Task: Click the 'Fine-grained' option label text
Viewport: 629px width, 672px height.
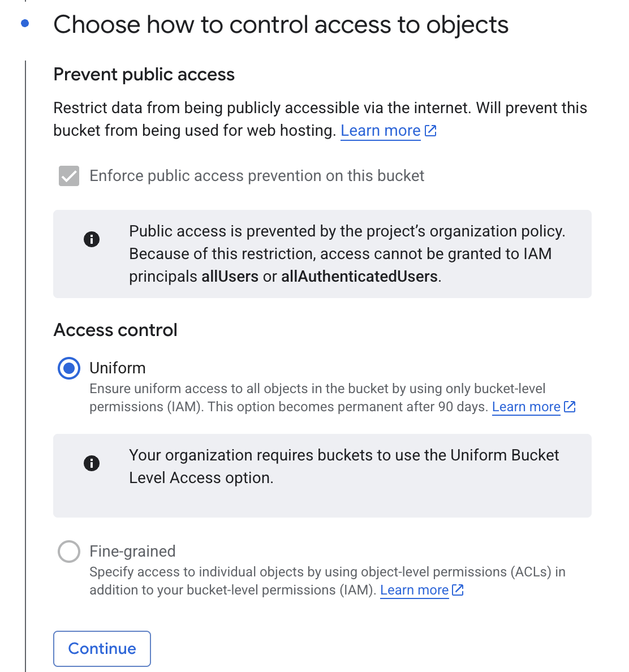Action: [x=132, y=552]
